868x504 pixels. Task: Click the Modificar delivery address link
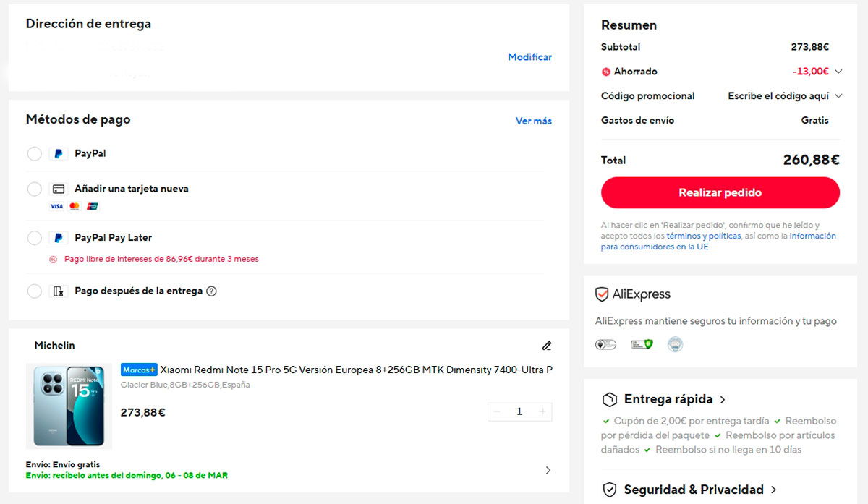pos(529,56)
